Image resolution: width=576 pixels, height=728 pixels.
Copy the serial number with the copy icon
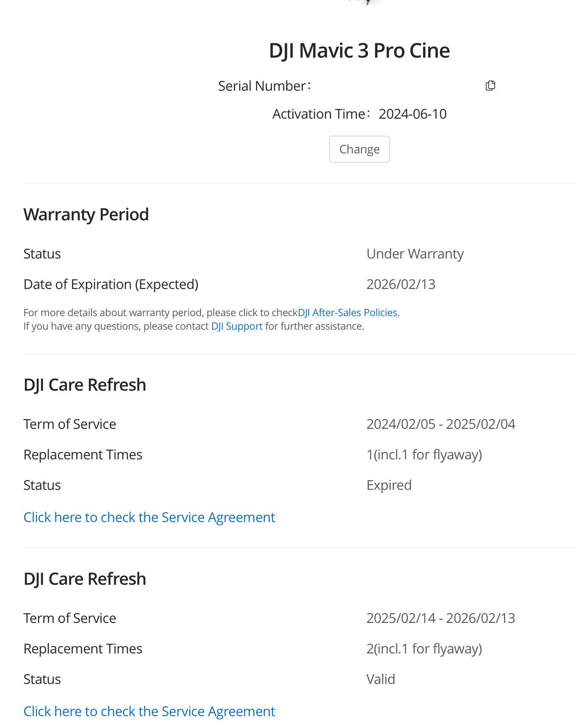(490, 86)
